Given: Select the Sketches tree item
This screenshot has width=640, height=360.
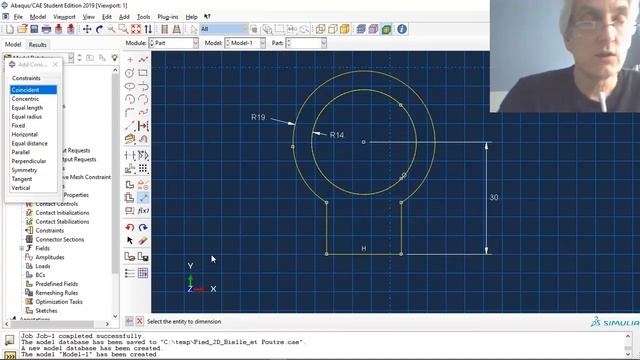Looking at the screenshot, I should [x=46, y=311].
